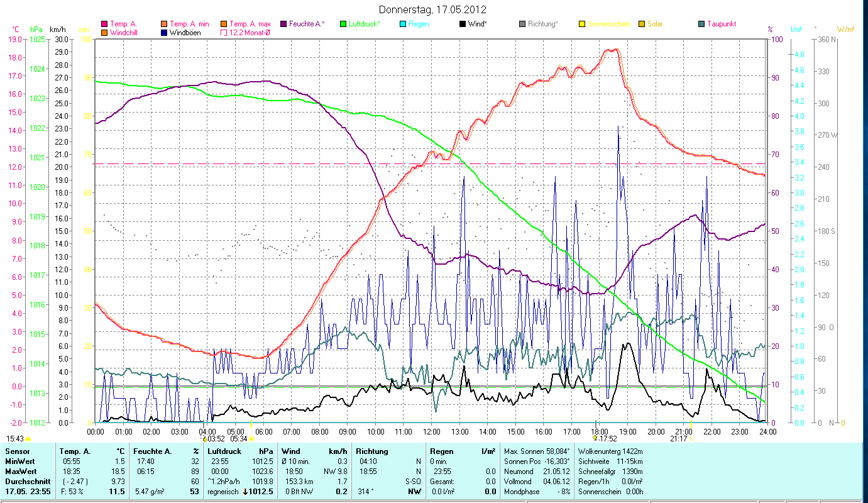Click the date title Donnerstag, 17.05.2012

coord(433,9)
